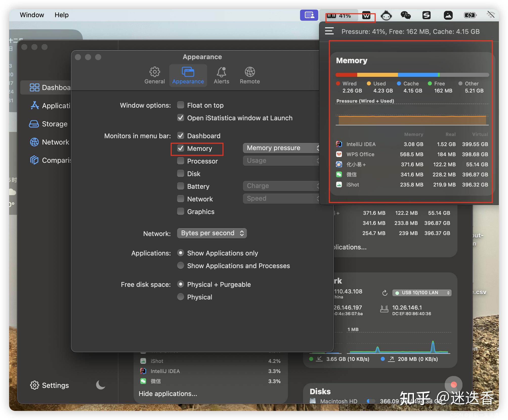
Task: Open the General preferences tab
Action: tap(155, 75)
